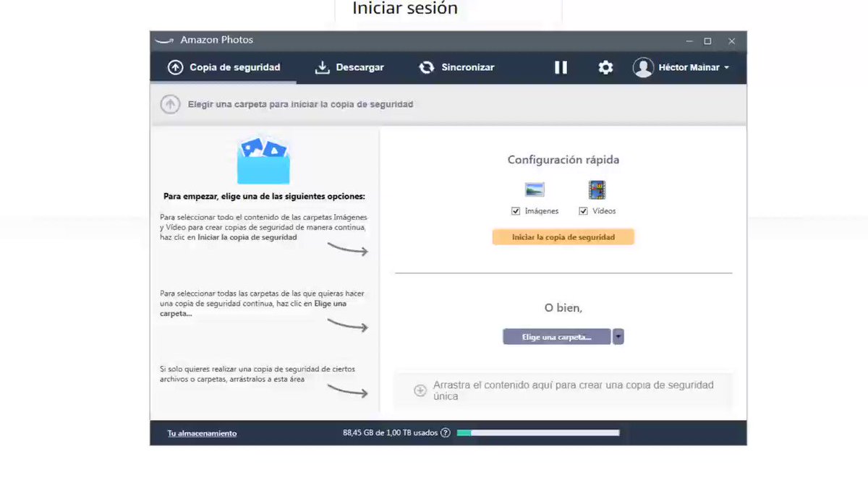Click the O bien, text
The image size is (868, 488).
pyautogui.click(x=563, y=308)
